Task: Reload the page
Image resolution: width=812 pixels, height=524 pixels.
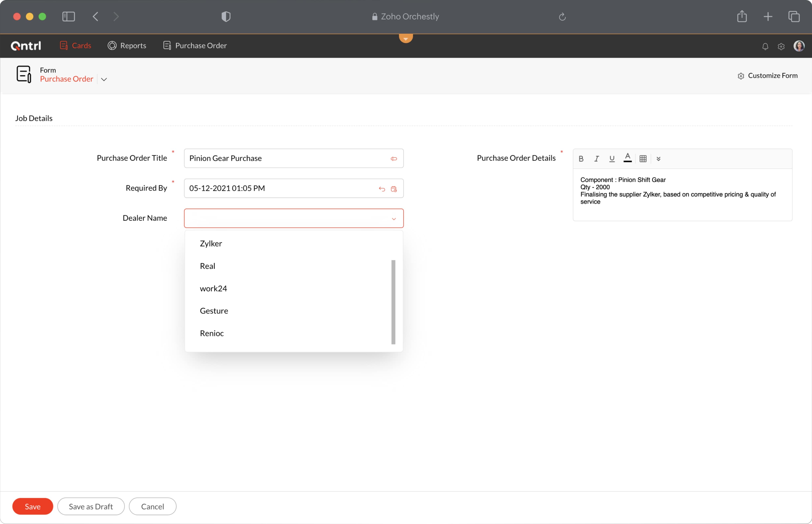Action: [562, 16]
